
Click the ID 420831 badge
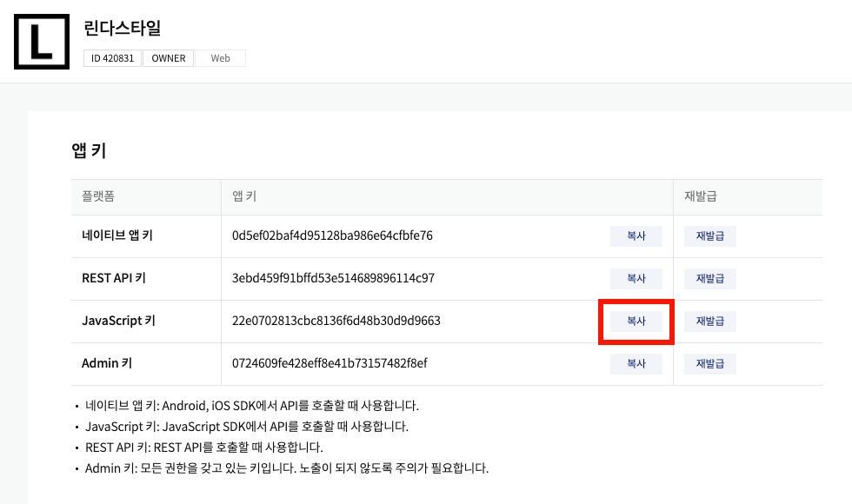(112, 58)
